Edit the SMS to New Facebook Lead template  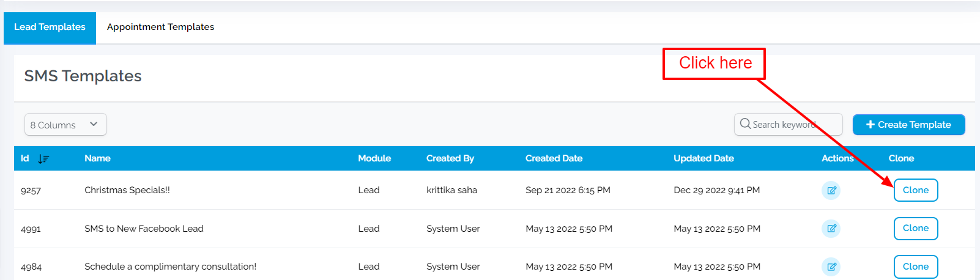831,229
